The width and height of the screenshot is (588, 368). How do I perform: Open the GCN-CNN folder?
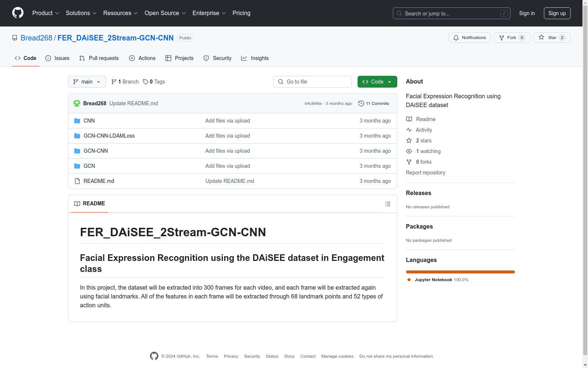coord(96,151)
